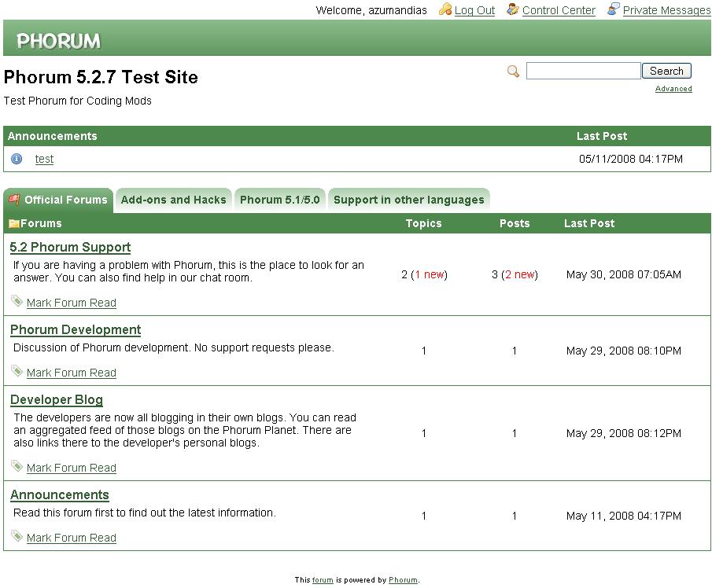The image size is (712, 588).
Task: Click the Topics column header
Action: 423,223
